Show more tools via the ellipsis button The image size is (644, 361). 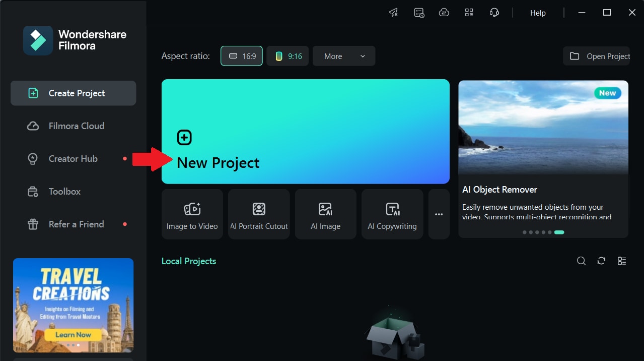pyautogui.click(x=439, y=214)
